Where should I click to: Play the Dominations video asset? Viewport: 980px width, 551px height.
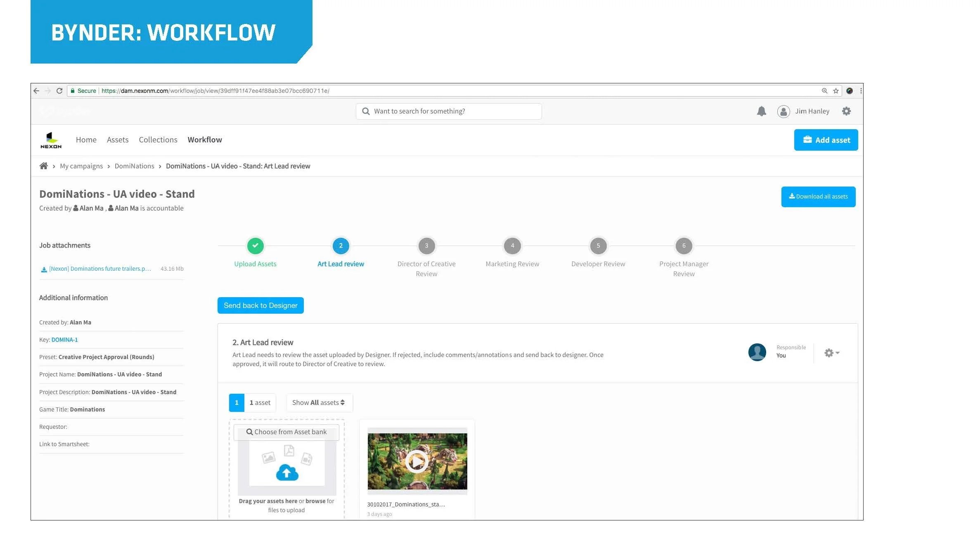[417, 461]
